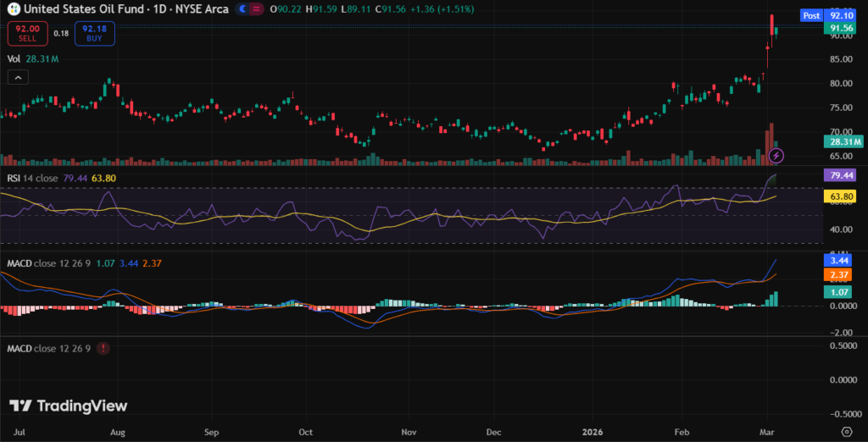Image resolution: width=868 pixels, height=442 pixels.
Task: Select the RSI 14 close legend
Action: click(34, 178)
